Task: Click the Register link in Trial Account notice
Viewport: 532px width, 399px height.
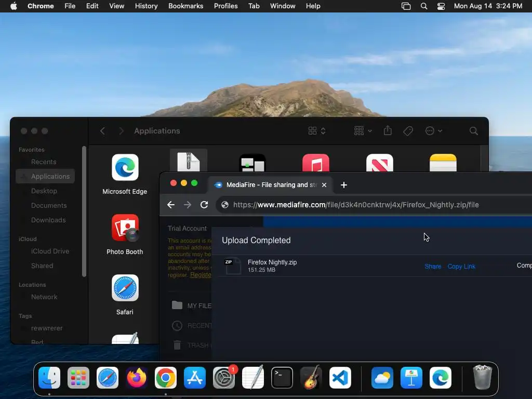Action: (x=201, y=275)
